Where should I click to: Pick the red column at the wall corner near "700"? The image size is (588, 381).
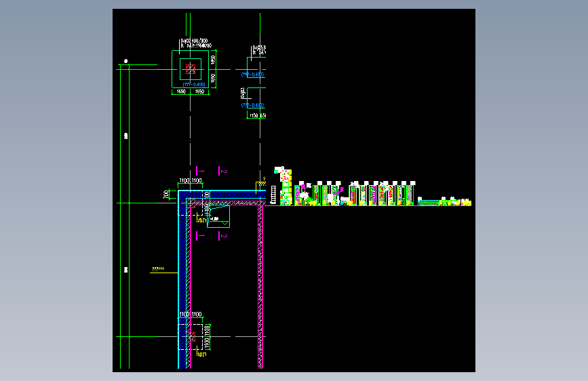point(191,203)
